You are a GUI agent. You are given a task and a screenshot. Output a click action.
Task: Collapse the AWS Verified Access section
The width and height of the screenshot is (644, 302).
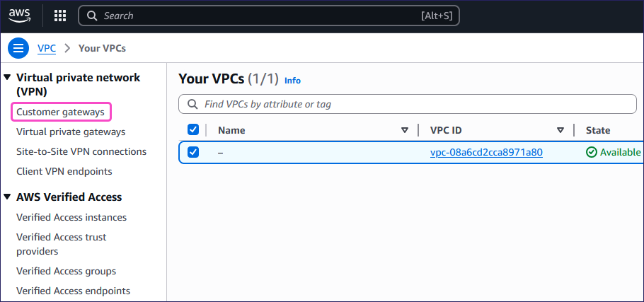7,197
